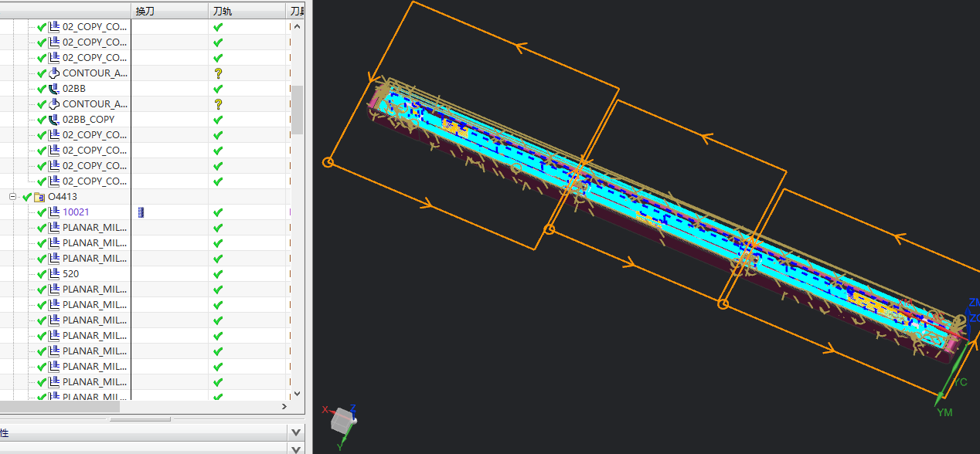The width and height of the screenshot is (980, 454).
Task: Click the yellow question mark just above 02BB's row
Action: click(x=218, y=73)
